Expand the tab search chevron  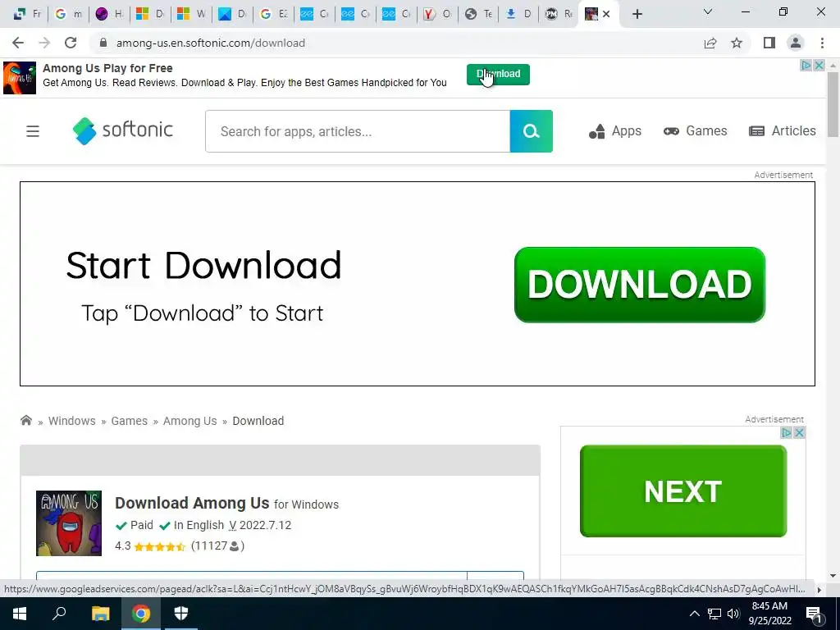coord(708,11)
